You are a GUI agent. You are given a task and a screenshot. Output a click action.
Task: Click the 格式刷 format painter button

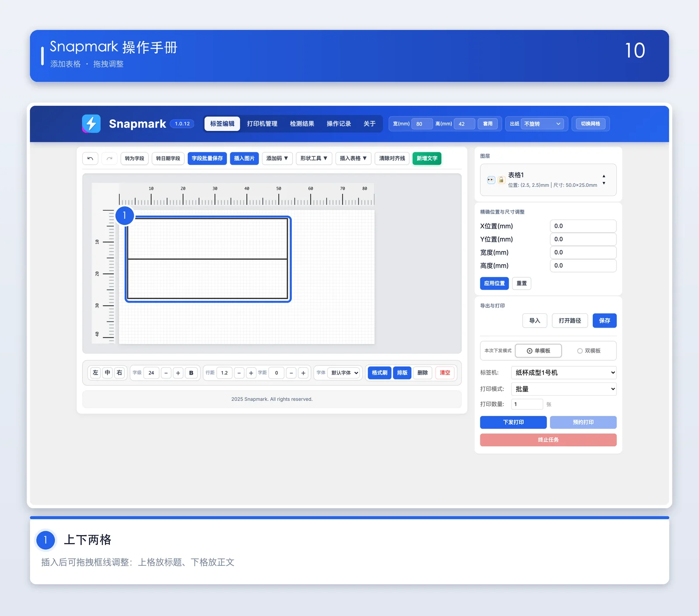coord(379,373)
